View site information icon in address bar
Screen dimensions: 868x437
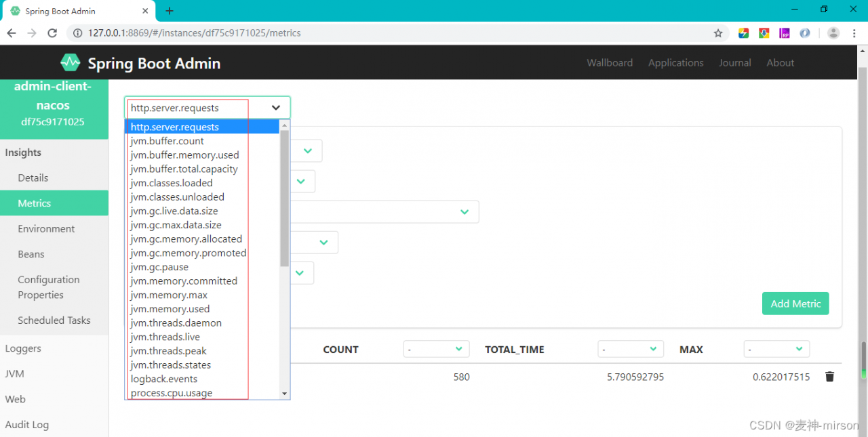click(x=77, y=33)
